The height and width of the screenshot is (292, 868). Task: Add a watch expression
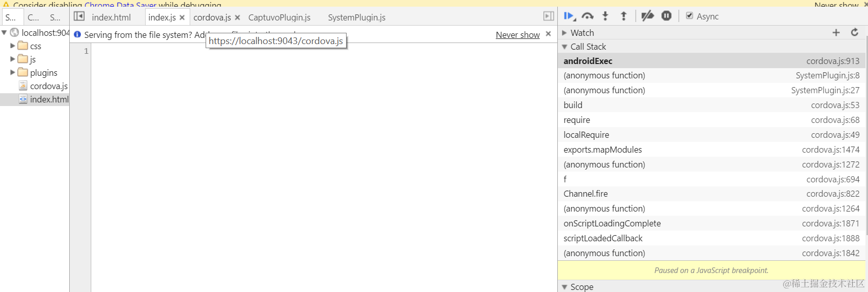tap(836, 32)
